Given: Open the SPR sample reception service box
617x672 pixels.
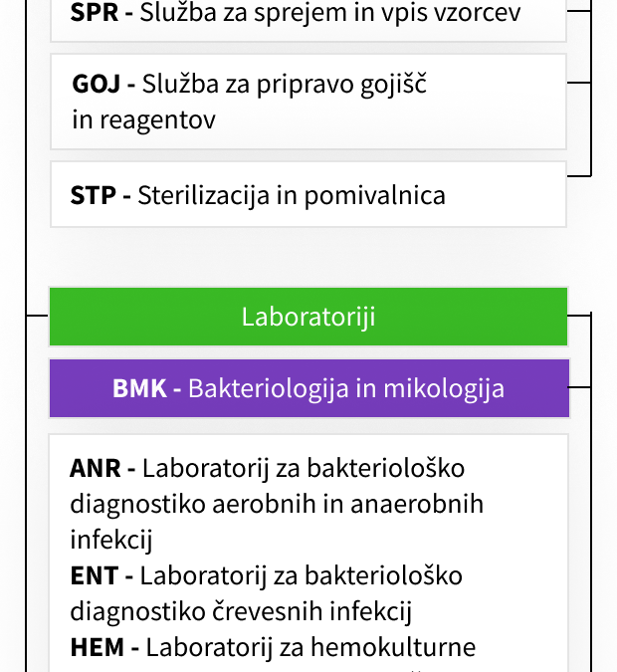Looking at the screenshot, I should 308,20.
